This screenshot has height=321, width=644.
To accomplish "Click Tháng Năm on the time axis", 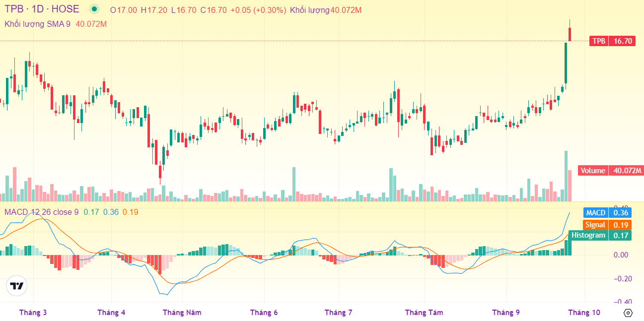I will click(x=182, y=313).
